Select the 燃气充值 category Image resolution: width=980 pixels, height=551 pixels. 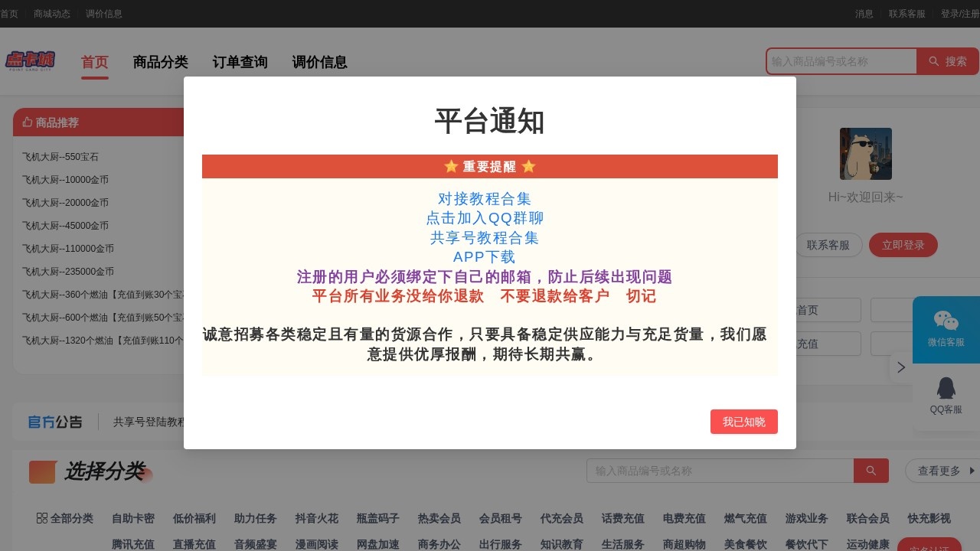(x=746, y=518)
